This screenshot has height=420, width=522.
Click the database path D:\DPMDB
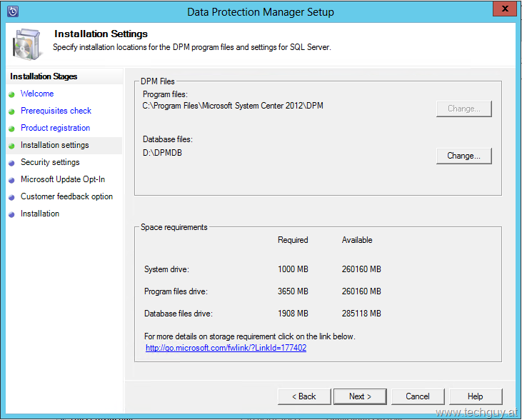(x=163, y=153)
